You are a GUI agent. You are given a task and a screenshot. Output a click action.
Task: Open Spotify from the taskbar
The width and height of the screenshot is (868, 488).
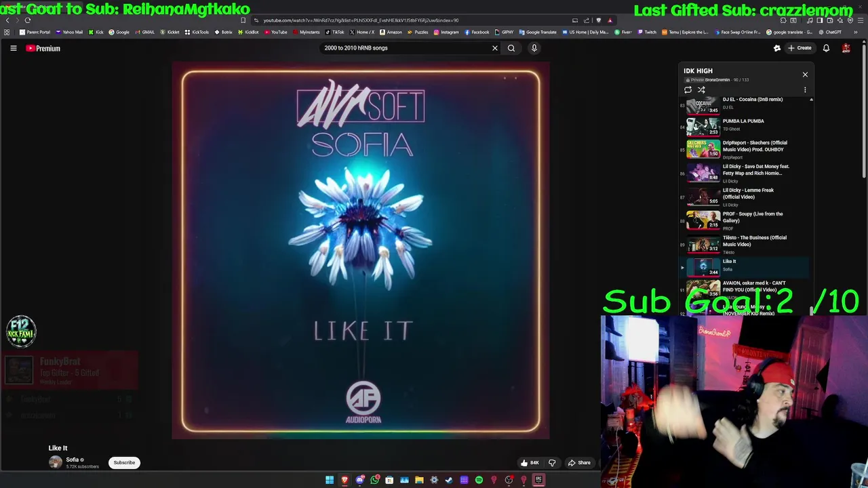click(x=479, y=480)
